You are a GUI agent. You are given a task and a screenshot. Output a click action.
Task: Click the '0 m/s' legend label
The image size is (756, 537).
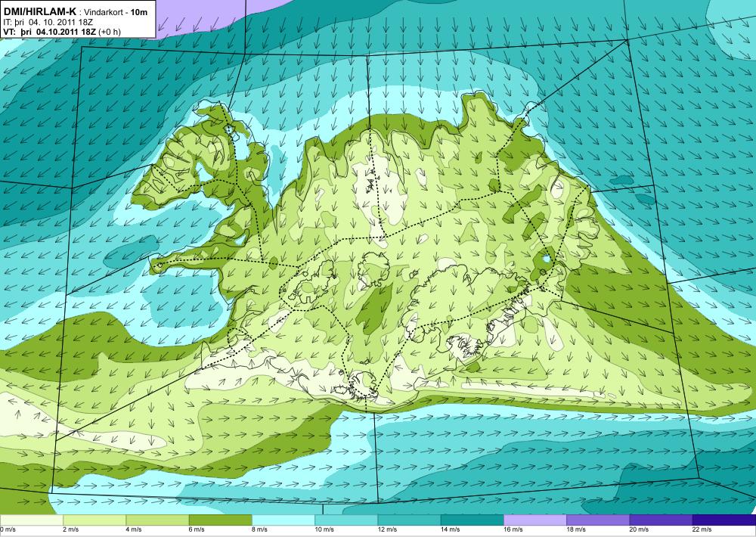8,529
